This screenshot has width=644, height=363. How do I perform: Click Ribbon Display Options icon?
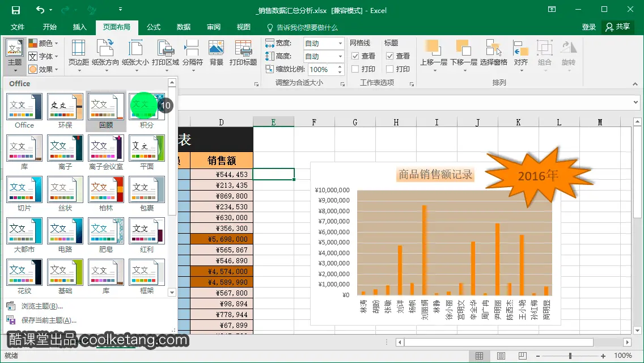[x=552, y=10]
